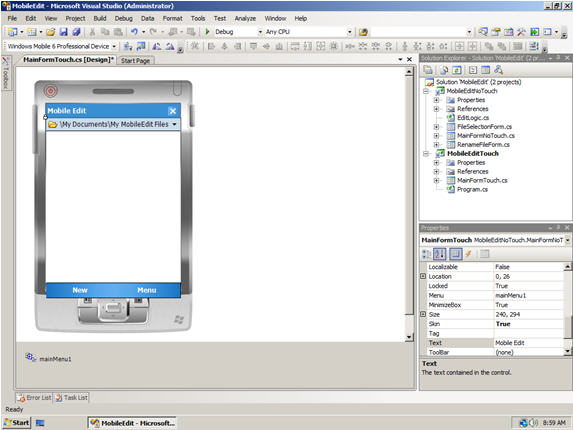Select RenameFileForm.cs in Solution Explorer
This screenshot has width=573, height=430.
(483, 145)
